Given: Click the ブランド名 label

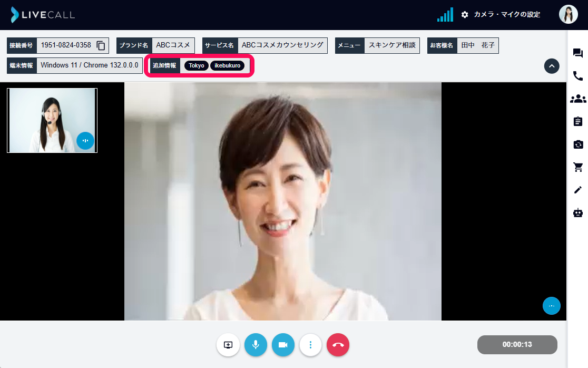Looking at the screenshot, I should pos(134,45).
